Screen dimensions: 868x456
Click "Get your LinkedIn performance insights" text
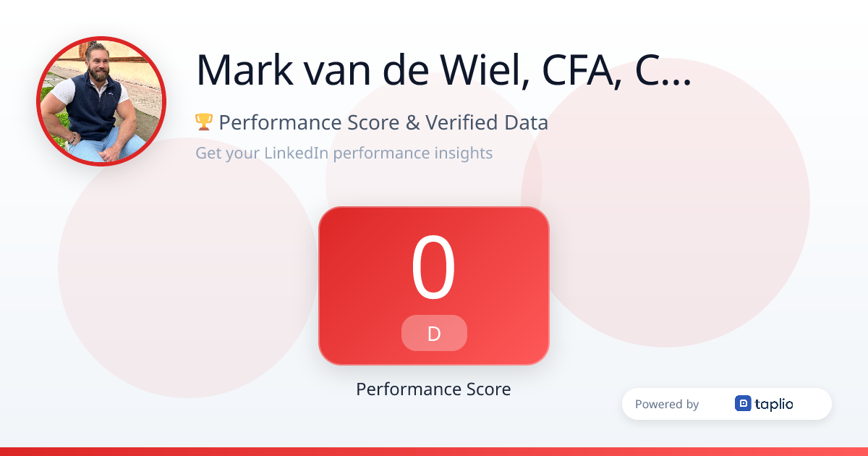pyautogui.click(x=344, y=153)
